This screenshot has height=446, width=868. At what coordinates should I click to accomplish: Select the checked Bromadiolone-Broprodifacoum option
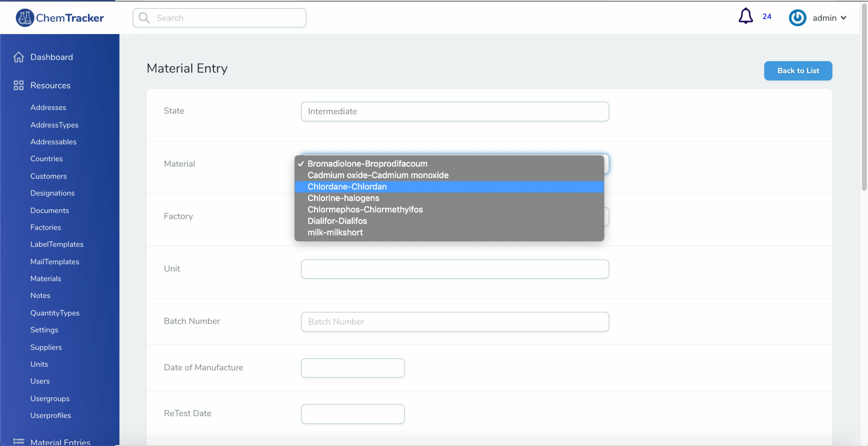367,164
